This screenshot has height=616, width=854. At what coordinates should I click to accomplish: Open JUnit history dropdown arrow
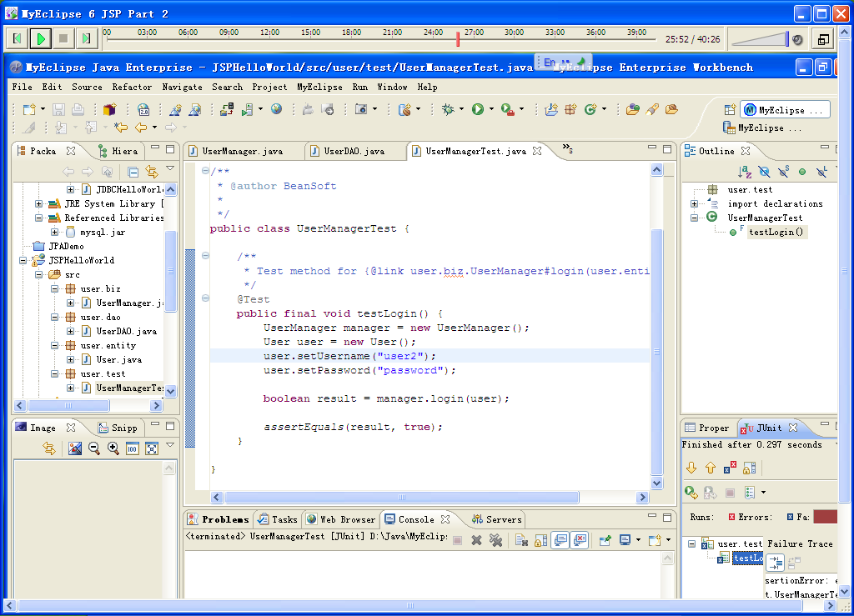(763, 493)
